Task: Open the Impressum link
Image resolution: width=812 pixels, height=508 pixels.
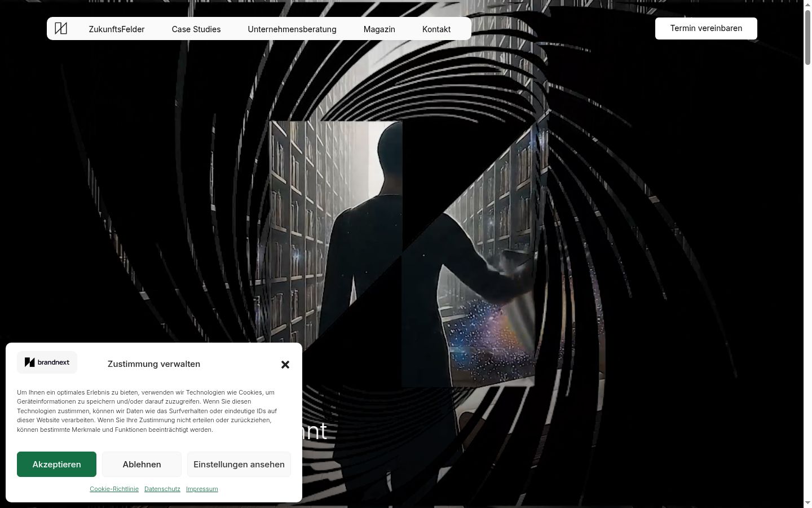Action: [x=202, y=489]
